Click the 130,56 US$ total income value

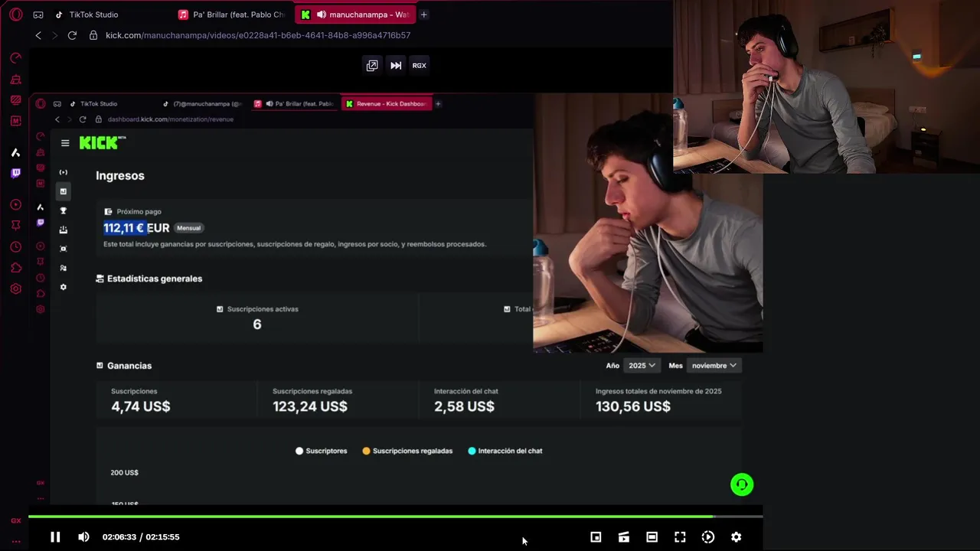point(633,406)
